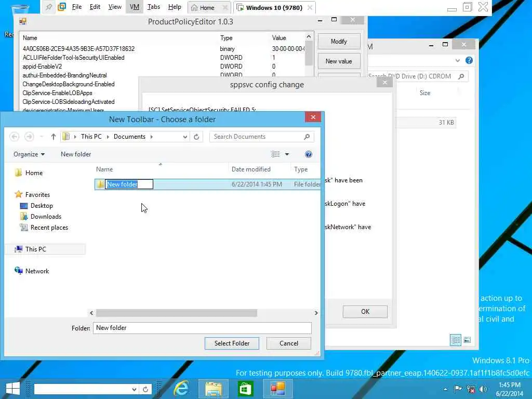Open the File menu
The height and width of the screenshot is (399, 532).
coord(77,7)
